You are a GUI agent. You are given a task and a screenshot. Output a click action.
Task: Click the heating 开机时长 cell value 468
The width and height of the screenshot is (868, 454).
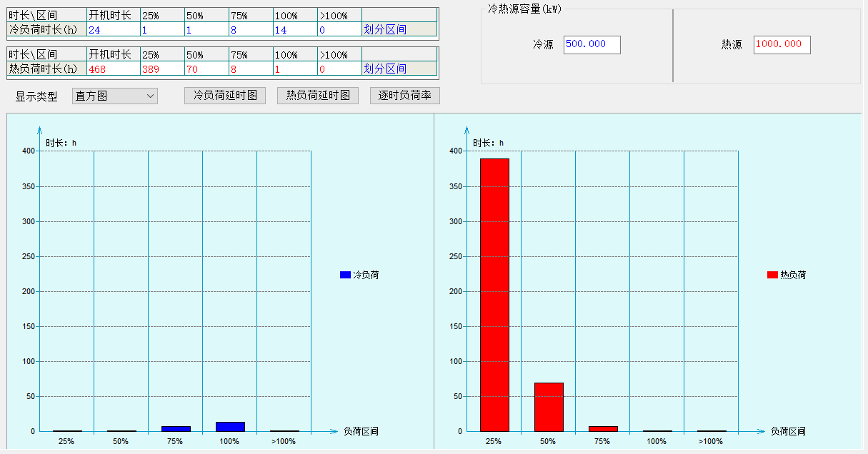pos(113,69)
